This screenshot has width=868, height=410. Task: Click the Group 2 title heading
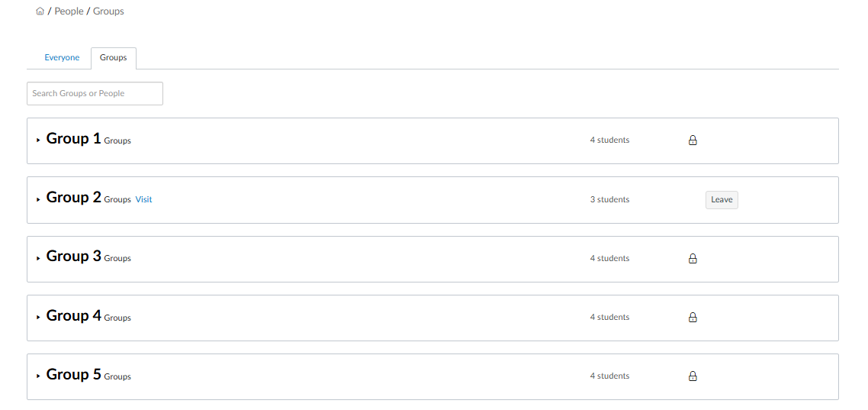pos(74,197)
